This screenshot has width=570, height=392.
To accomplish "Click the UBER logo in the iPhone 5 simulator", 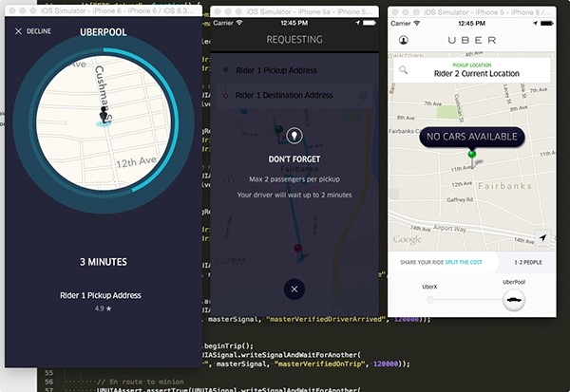I will click(472, 40).
